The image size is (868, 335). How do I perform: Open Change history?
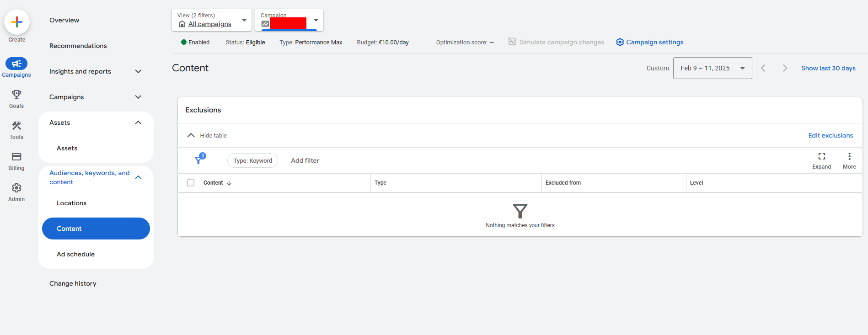coord(73,283)
